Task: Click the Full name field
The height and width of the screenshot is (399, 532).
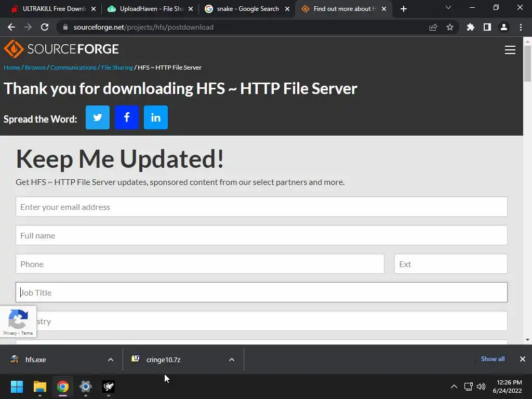Action: (x=261, y=235)
